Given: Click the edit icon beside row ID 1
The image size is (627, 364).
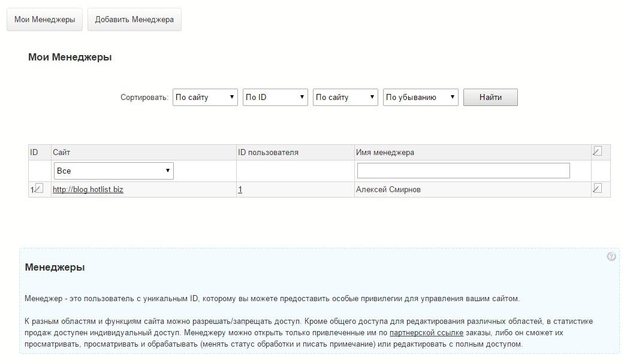Looking at the screenshot, I should point(38,189).
